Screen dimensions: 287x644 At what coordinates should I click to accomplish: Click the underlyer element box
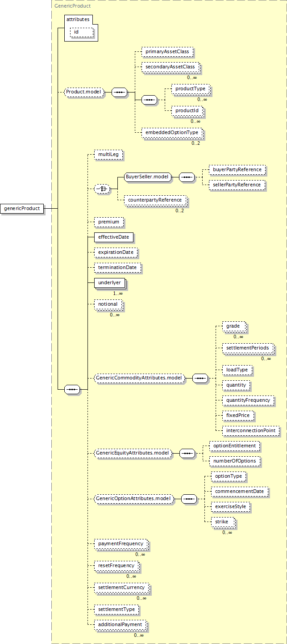point(109,282)
